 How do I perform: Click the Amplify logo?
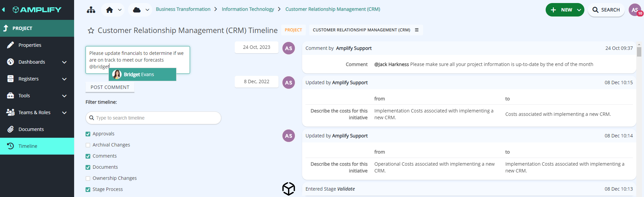[37, 10]
